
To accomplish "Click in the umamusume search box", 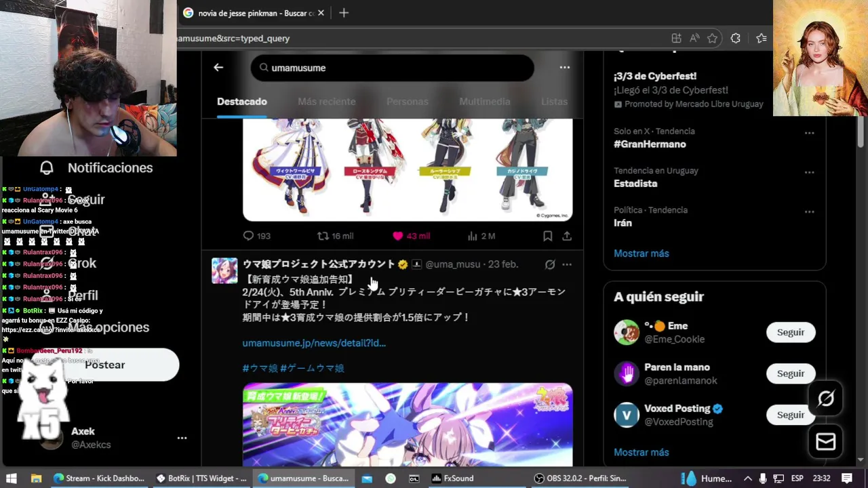I will pyautogui.click(x=392, y=68).
